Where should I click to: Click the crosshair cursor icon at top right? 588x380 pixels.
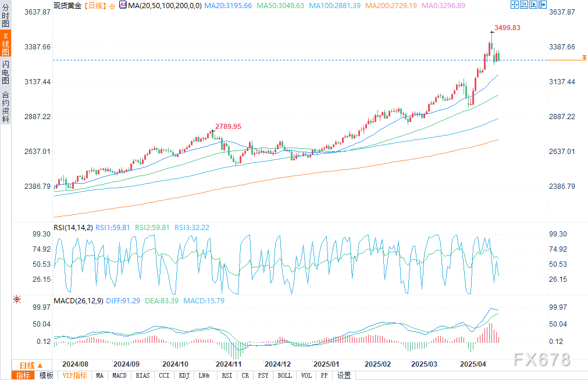tap(514, 5)
